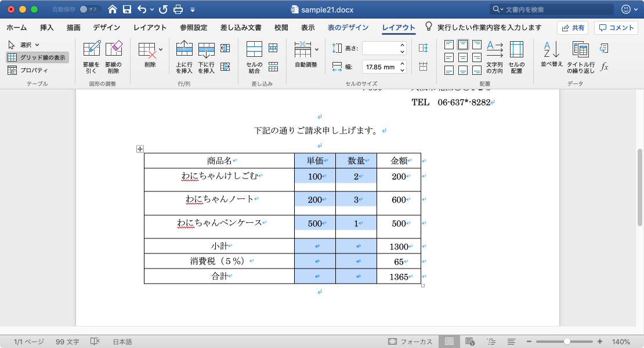Expand the Delete (削除) dropdown arrow
Image resolution: width=644 pixels, height=348 pixels.
pyautogui.click(x=161, y=50)
